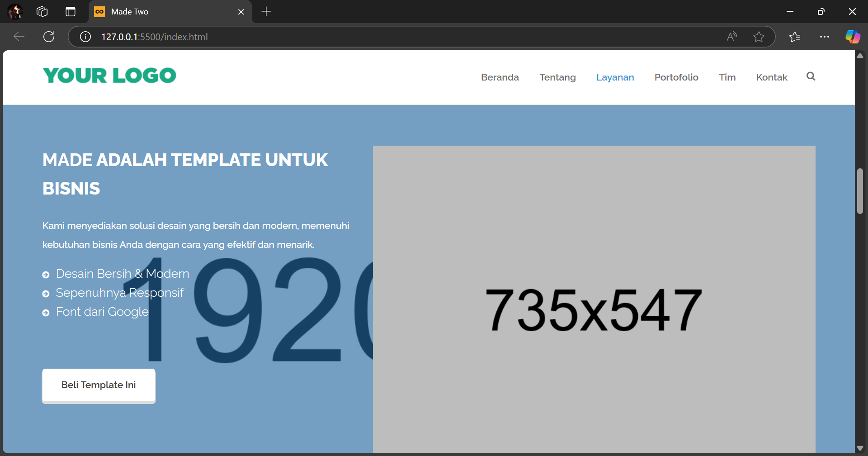The image size is (868, 456).
Task: View site information icon in address bar
Action: (85, 37)
